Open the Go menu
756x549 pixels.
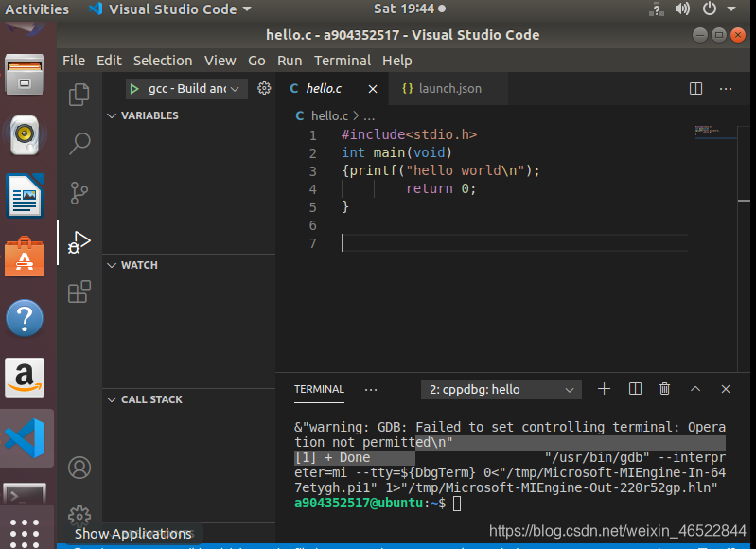click(x=256, y=61)
